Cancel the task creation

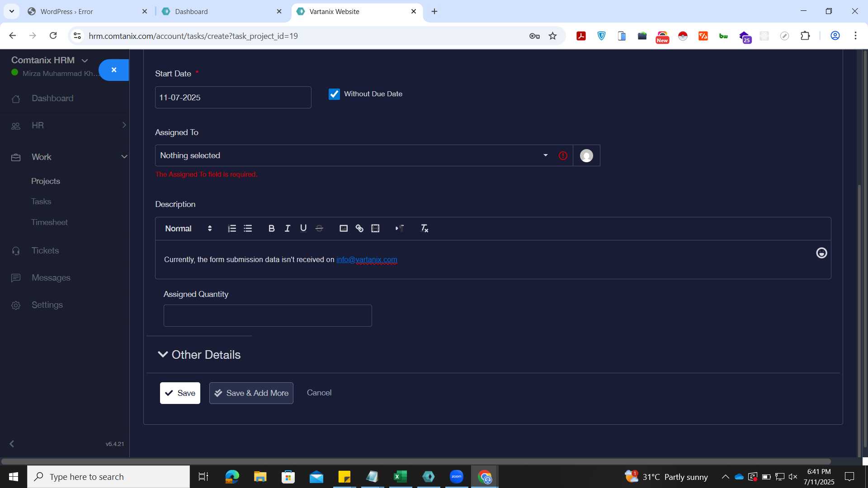319,393
